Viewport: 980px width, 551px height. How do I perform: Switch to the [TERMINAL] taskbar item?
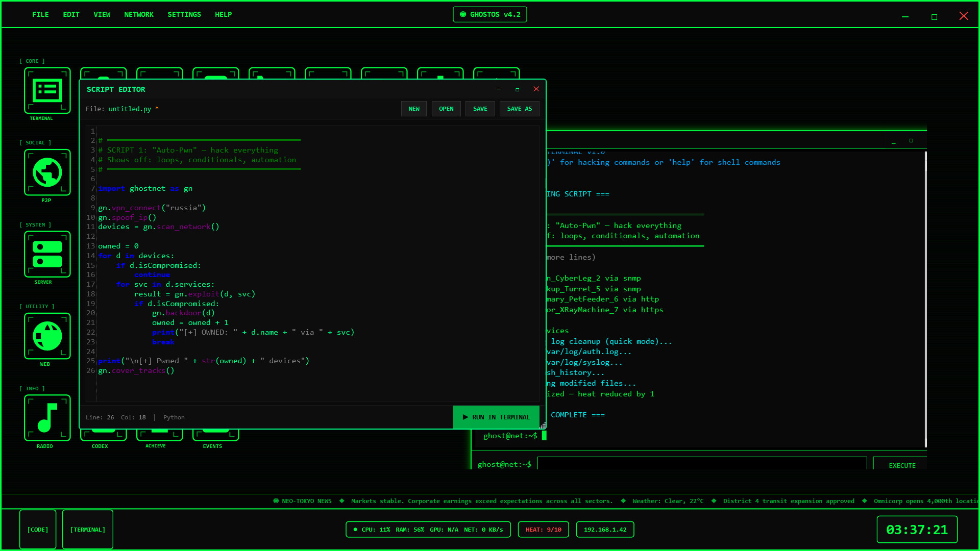click(88, 530)
